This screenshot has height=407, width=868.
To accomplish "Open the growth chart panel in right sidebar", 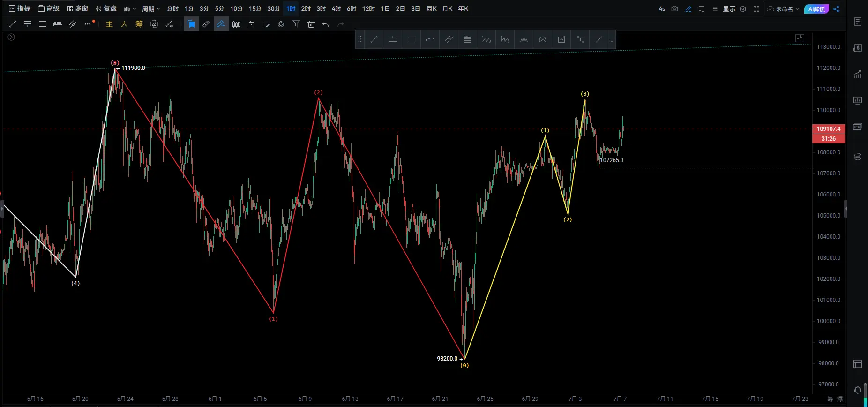I will pos(858,74).
